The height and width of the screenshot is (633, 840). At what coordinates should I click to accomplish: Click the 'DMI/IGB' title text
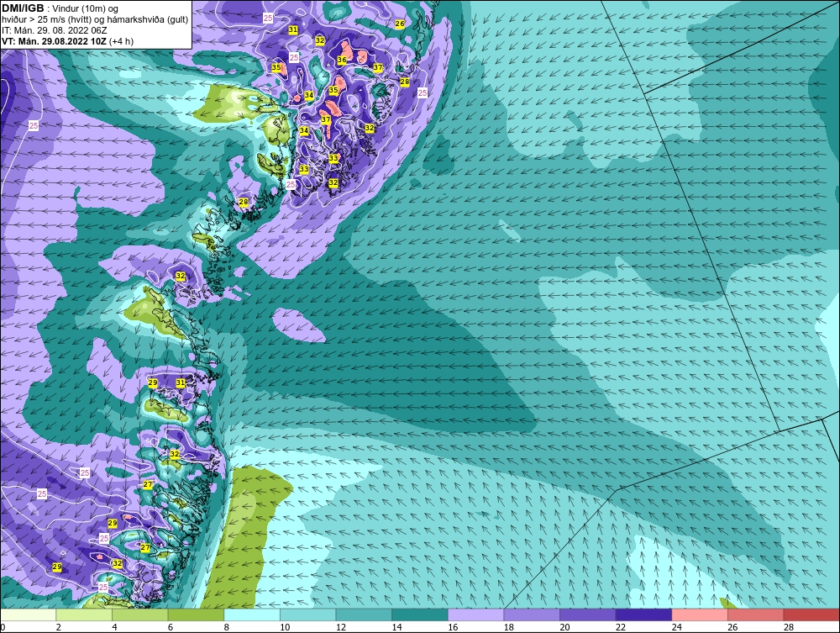[x=23, y=8]
